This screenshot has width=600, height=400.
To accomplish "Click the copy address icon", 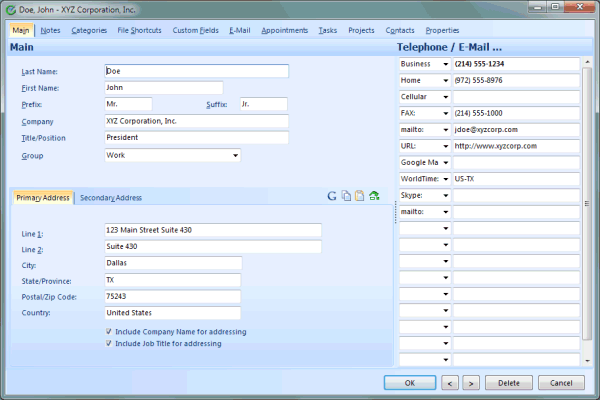I will (346, 196).
